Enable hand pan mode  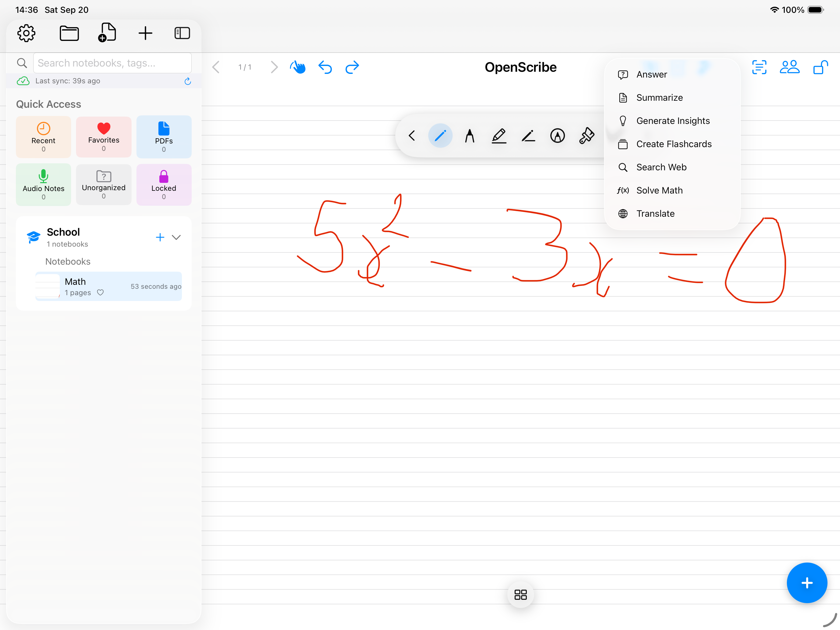point(298,67)
